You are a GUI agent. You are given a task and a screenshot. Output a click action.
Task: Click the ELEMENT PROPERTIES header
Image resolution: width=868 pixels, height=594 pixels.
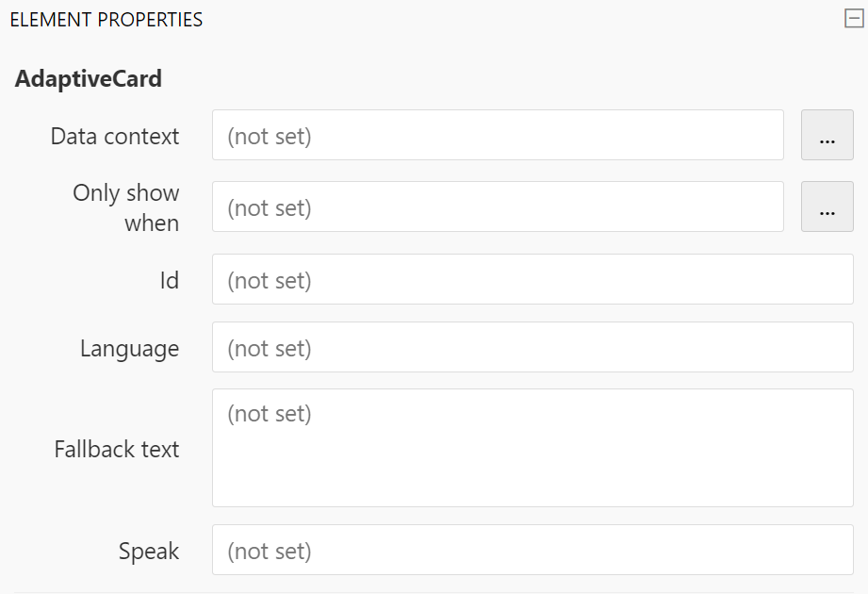[106, 18]
